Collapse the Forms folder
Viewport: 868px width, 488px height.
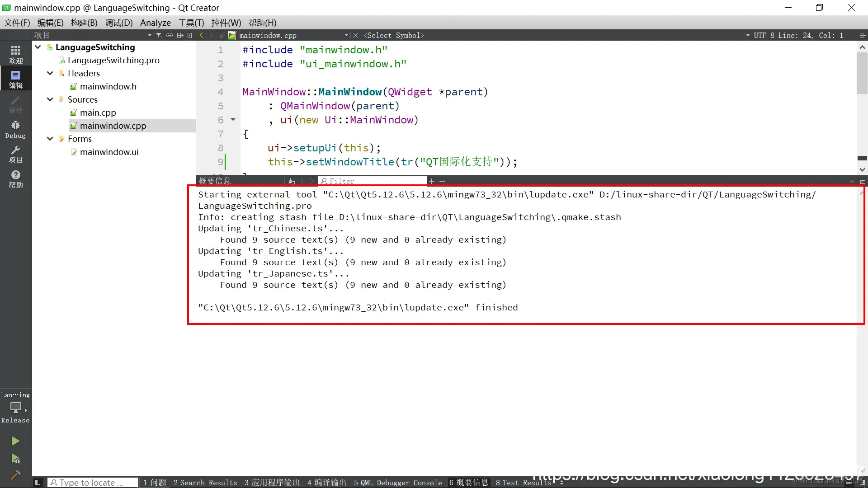pyautogui.click(x=50, y=139)
